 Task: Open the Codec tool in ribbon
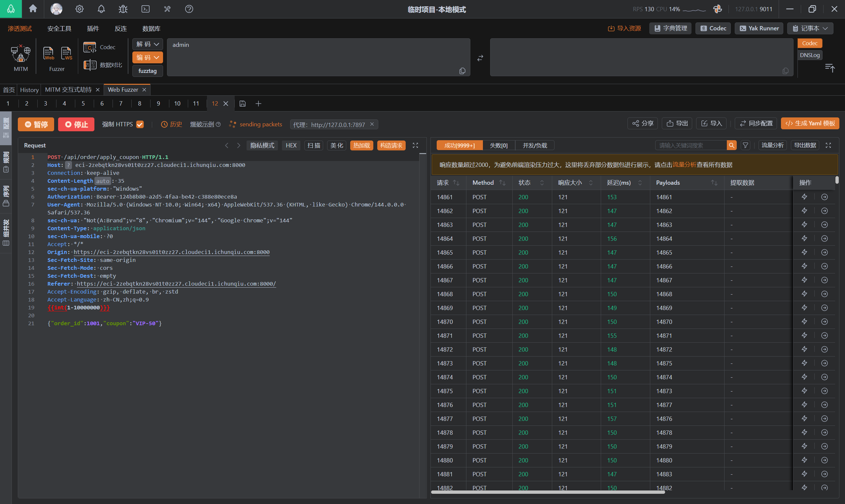pos(100,47)
